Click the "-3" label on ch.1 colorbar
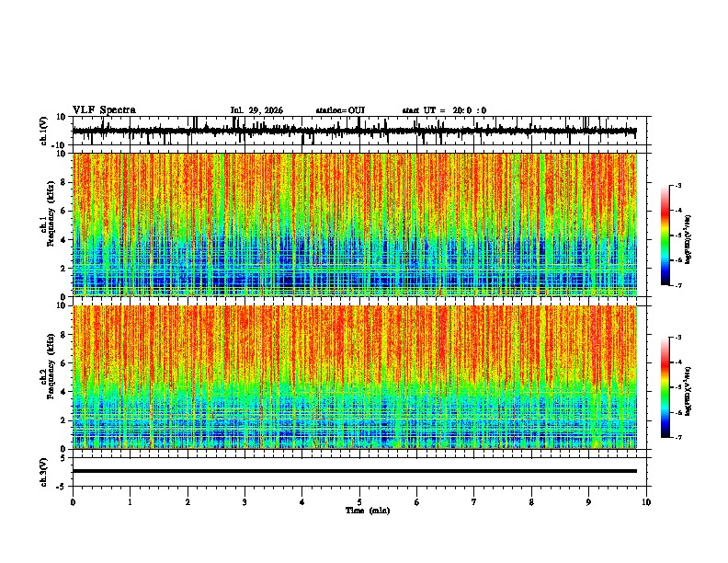728x563 pixels. click(x=678, y=185)
